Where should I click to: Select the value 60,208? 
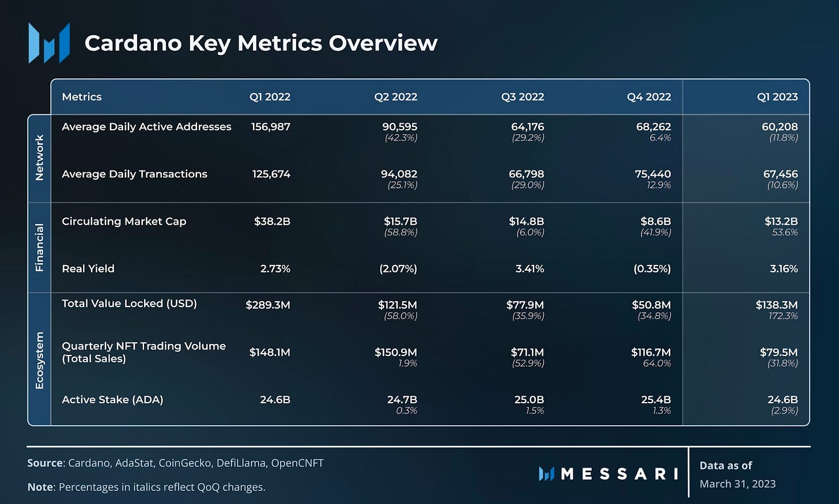pos(780,127)
